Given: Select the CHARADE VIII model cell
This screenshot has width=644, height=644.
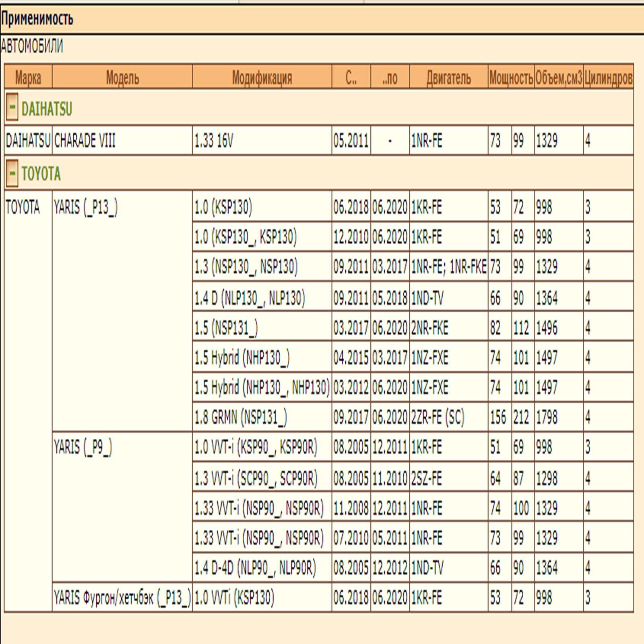Looking at the screenshot, I should click(x=85, y=141).
